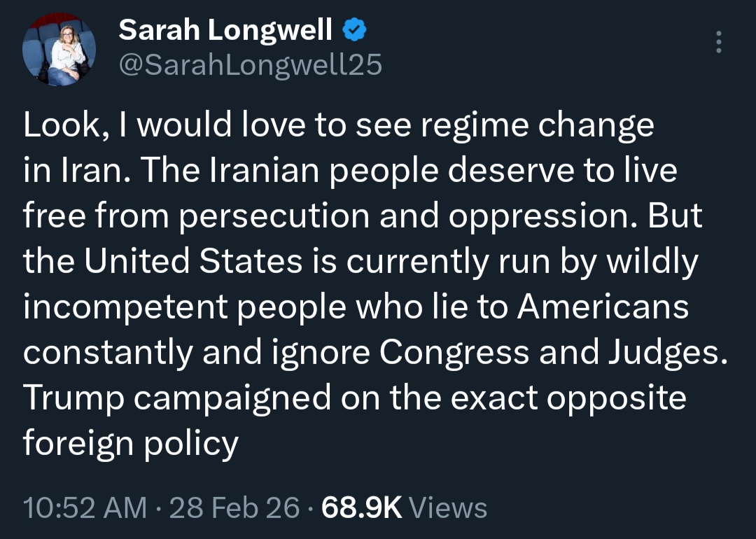The width and height of the screenshot is (756, 539).
Task: Click the word "Americans" in the tweet
Action: click(603, 307)
